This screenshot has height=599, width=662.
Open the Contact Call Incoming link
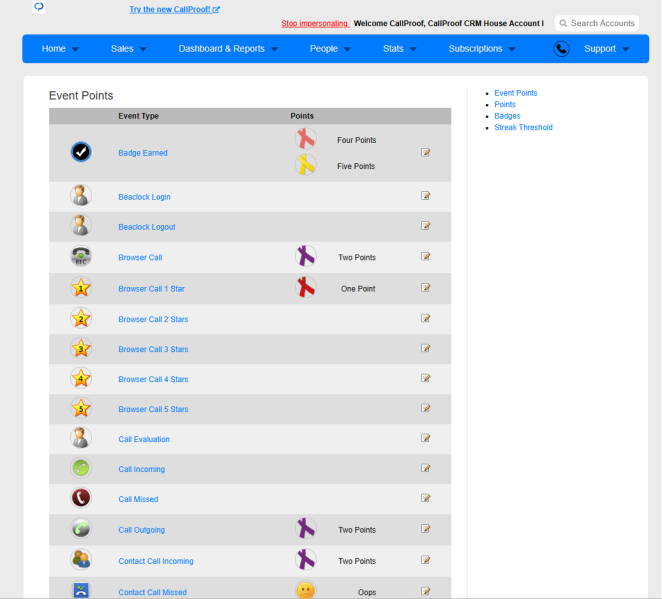156,561
